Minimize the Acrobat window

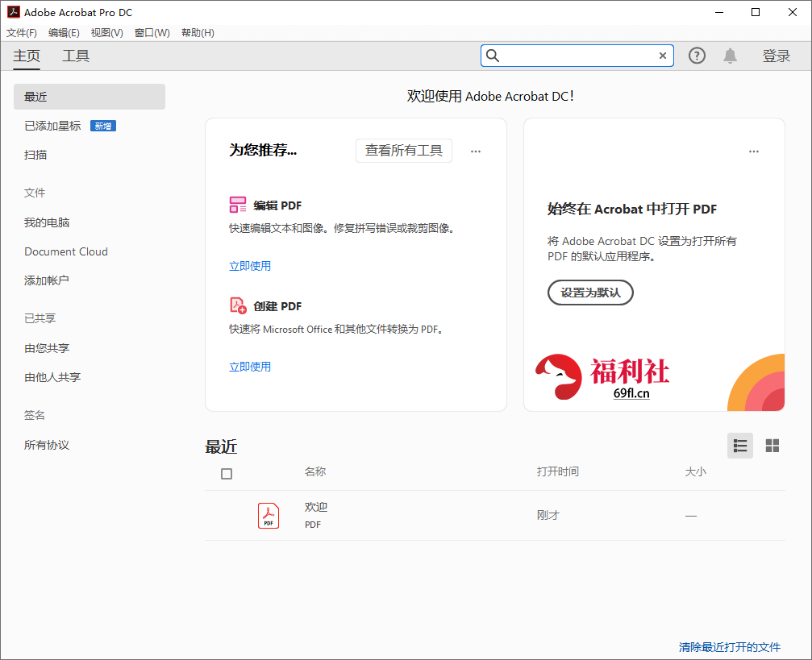[x=719, y=12]
